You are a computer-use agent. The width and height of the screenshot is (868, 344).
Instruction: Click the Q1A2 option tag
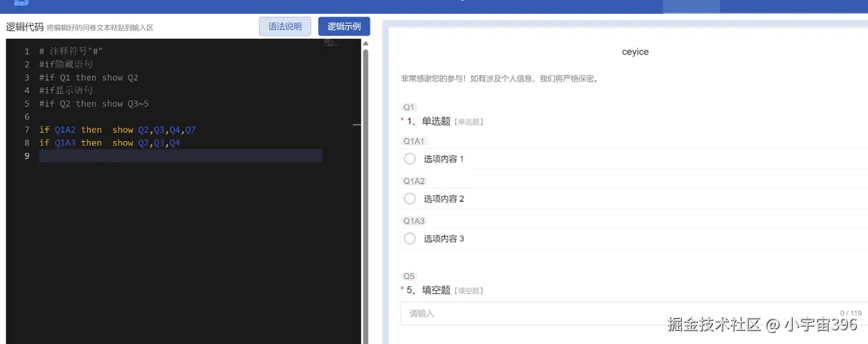click(414, 181)
